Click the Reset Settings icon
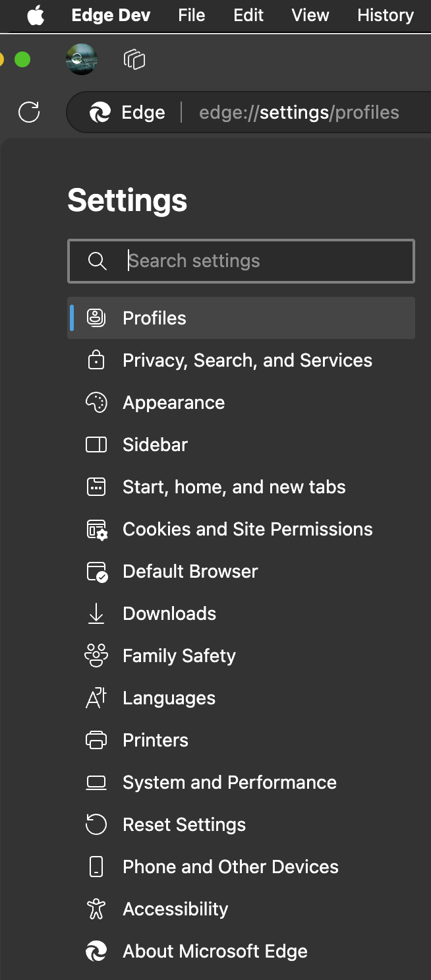Image resolution: width=431 pixels, height=980 pixels. pos(96,824)
